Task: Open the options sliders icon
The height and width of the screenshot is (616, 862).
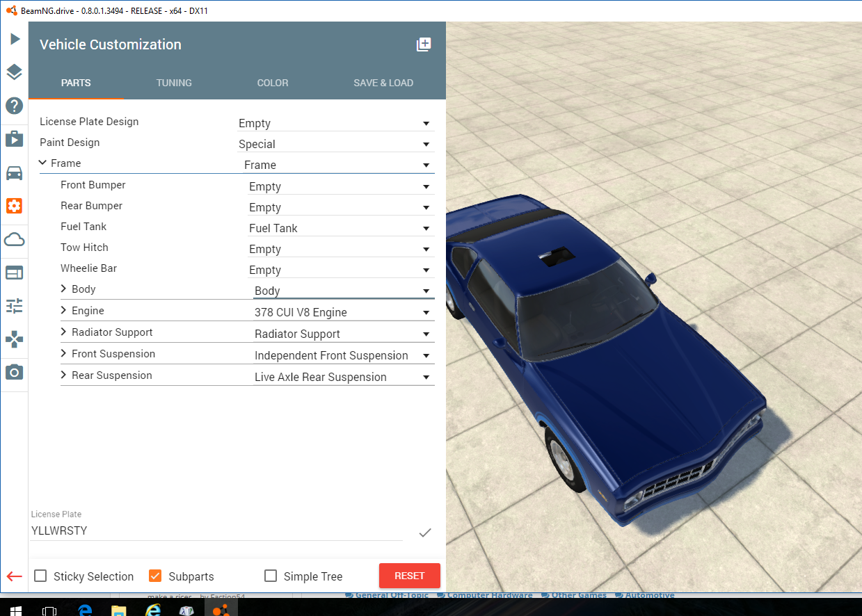Action: [x=15, y=306]
